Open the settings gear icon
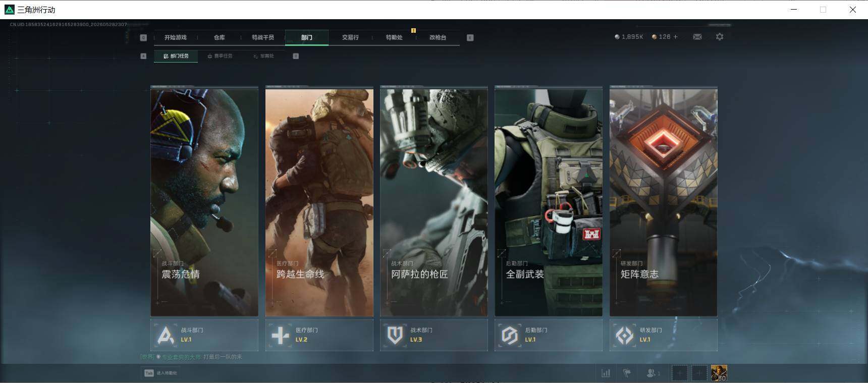The image size is (868, 383). 720,37
